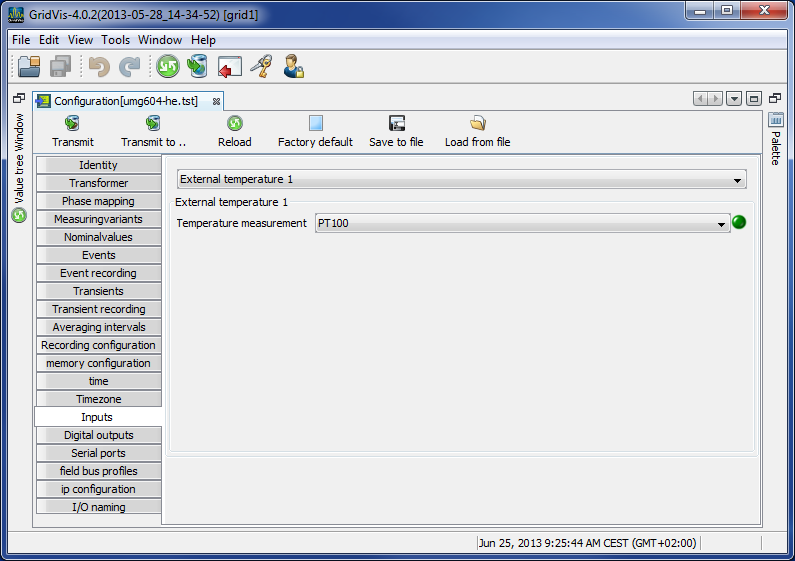The height and width of the screenshot is (561, 795).
Task: Open the document list dropdown arrow
Action: click(x=734, y=99)
